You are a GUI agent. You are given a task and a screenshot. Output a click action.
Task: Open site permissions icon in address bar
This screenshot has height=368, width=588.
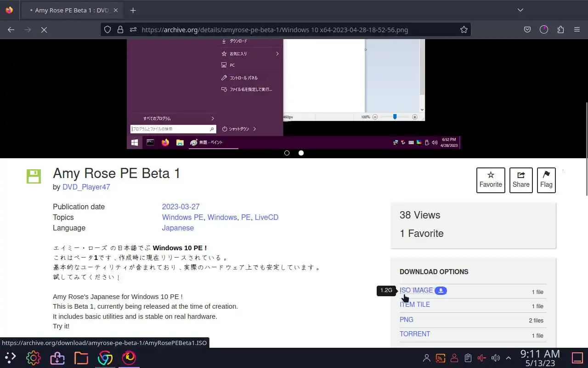(x=133, y=29)
